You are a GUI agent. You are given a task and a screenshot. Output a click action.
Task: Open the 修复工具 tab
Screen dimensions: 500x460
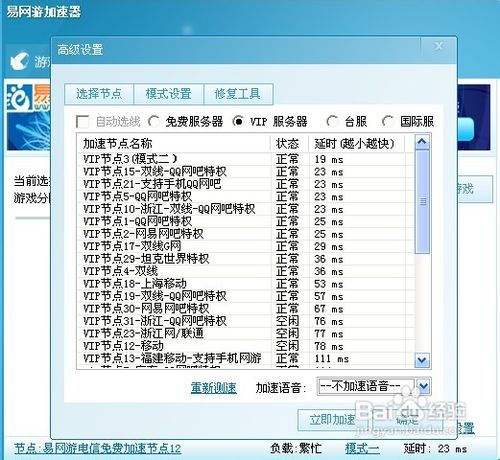point(238,94)
